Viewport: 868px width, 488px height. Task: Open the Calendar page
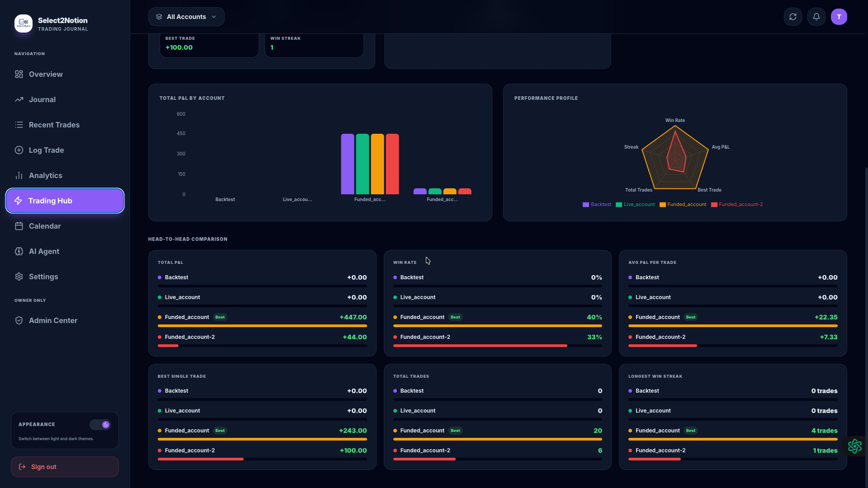click(65, 226)
